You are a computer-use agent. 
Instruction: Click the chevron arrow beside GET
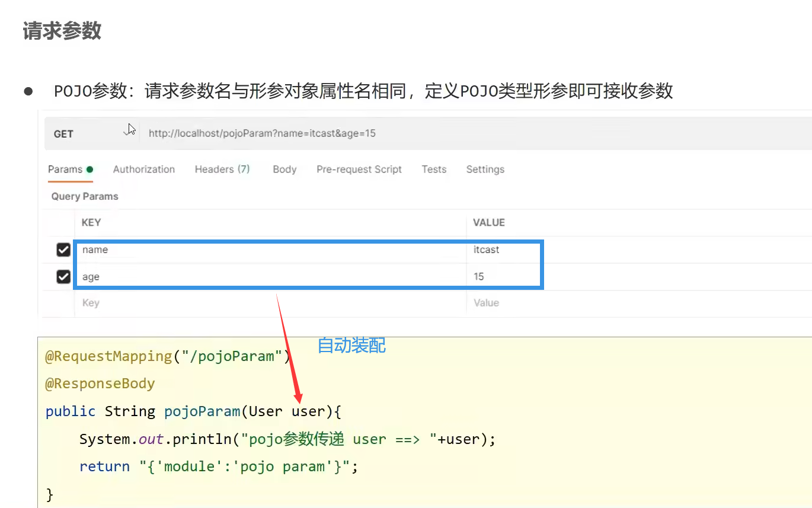pyautogui.click(x=127, y=134)
